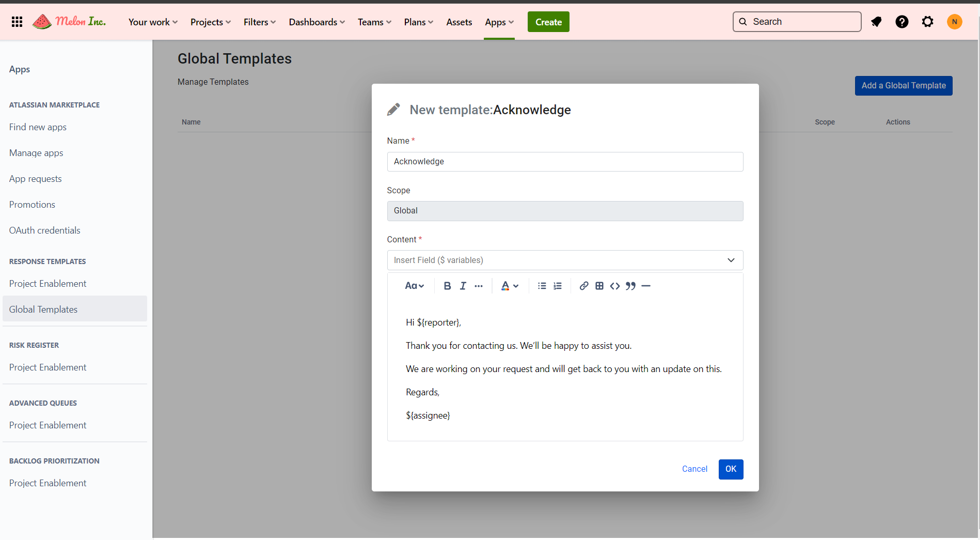This screenshot has height=540, width=980.
Task: Open the Dashboards menu
Action: tap(317, 22)
